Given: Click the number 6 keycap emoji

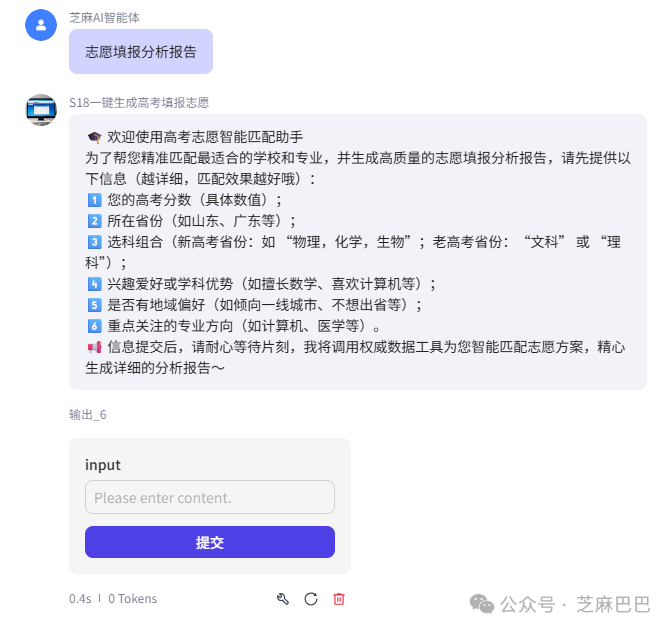Looking at the screenshot, I should click(x=94, y=326).
